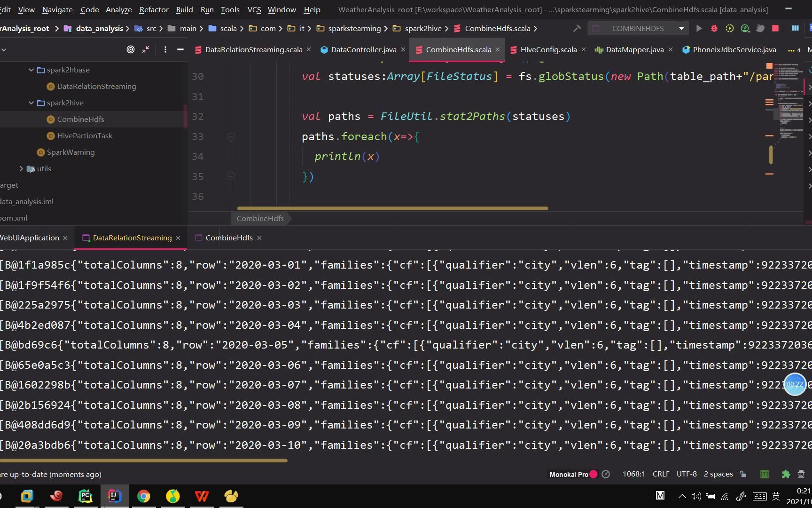Open WPS from the taskbar

(x=202, y=496)
